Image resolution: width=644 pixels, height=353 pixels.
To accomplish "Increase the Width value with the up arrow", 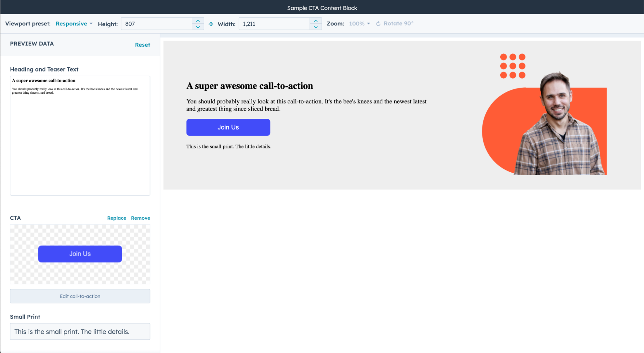I will (x=316, y=20).
